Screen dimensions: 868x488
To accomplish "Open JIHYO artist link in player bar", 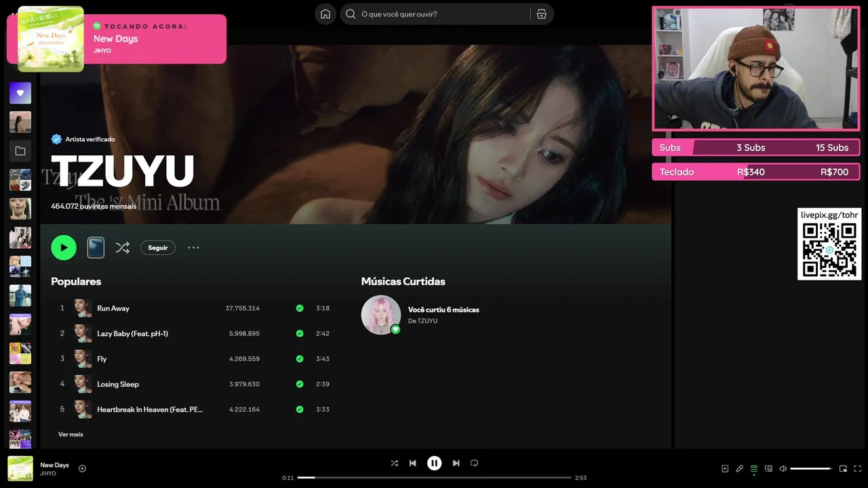I will pos(47,474).
